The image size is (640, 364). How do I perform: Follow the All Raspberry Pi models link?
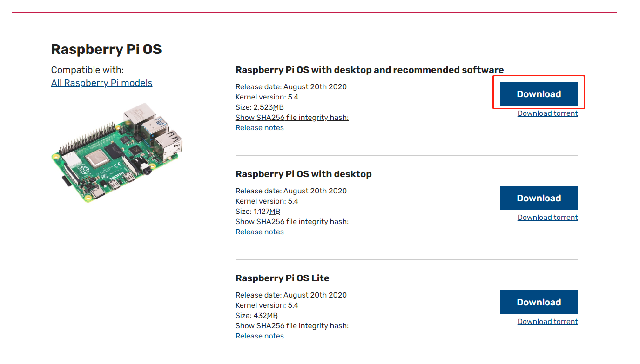coord(101,83)
